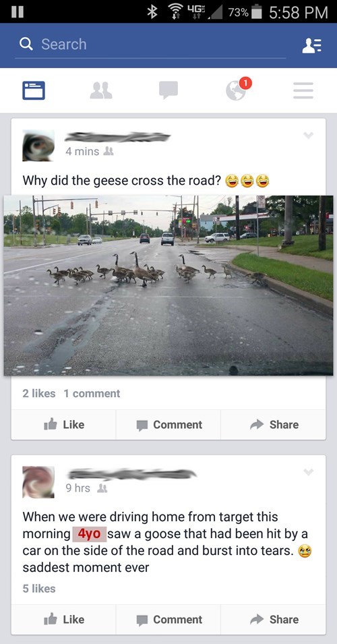Viewport: 337px width, 644px height.
Task: Open the News Feed tab icon
Action: (34, 90)
